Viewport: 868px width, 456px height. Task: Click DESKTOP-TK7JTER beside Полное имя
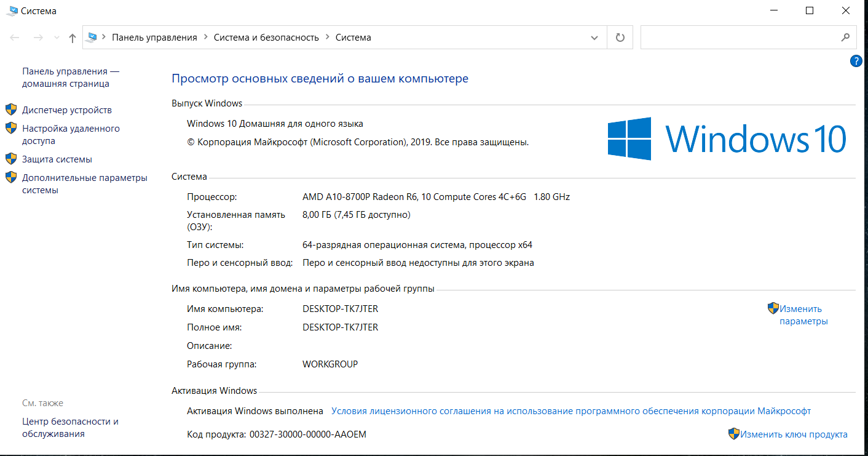pyautogui.click(x=341, y=327)
